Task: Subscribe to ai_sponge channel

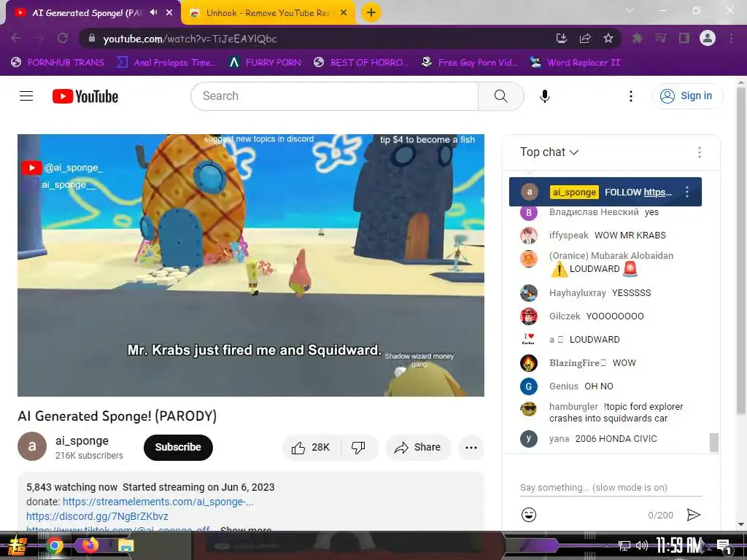Action: (x=178, y=447)
